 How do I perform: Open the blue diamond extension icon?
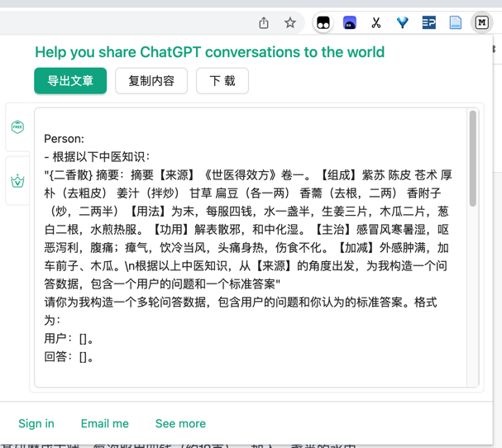[x=403, y=22]
